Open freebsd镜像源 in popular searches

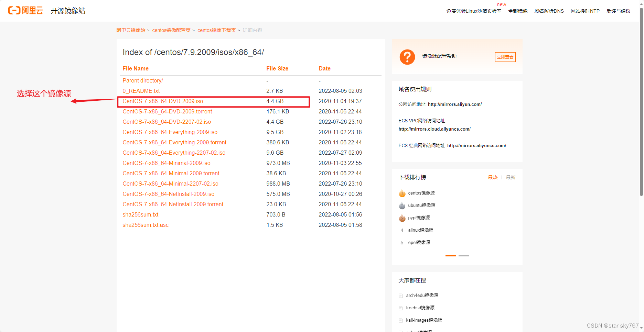(x=420, y=308)
